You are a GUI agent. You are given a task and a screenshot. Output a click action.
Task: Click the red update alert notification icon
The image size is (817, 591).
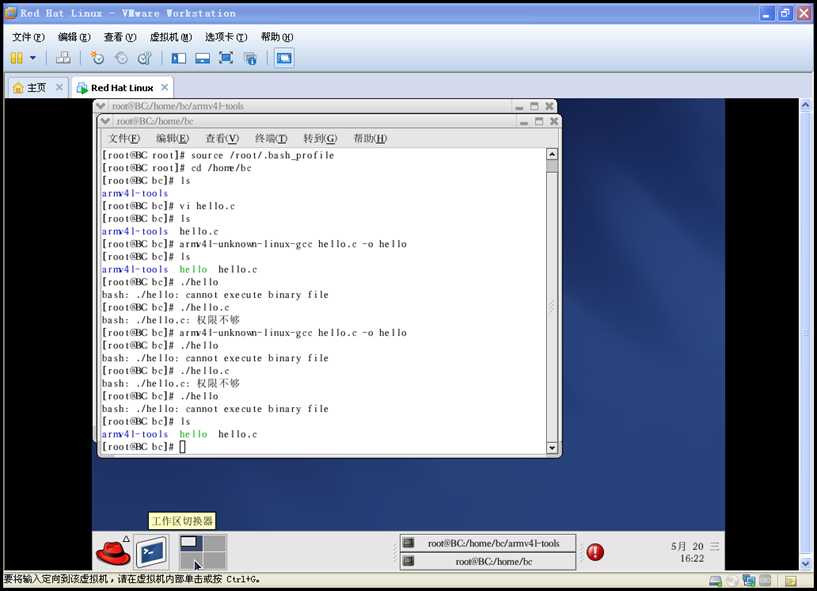coord(595,552)
